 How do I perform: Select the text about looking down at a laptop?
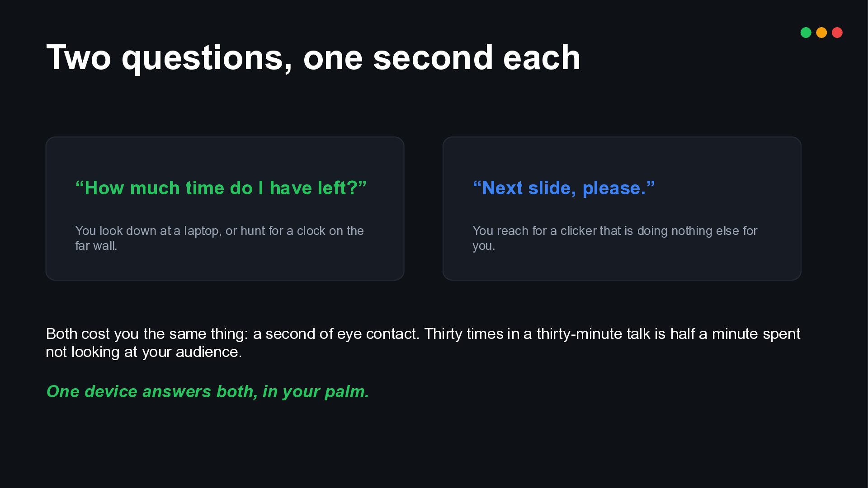pos(219,238)
